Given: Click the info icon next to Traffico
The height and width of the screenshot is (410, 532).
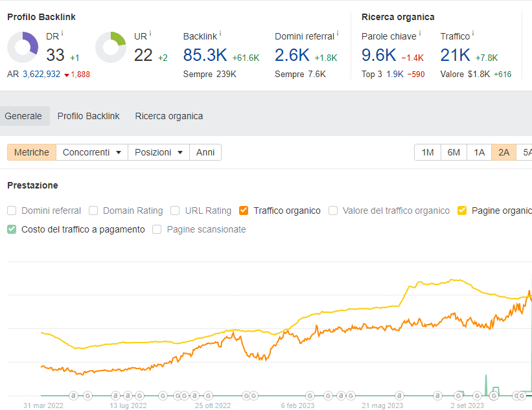Looking at the screenshot, I should 473,33.
